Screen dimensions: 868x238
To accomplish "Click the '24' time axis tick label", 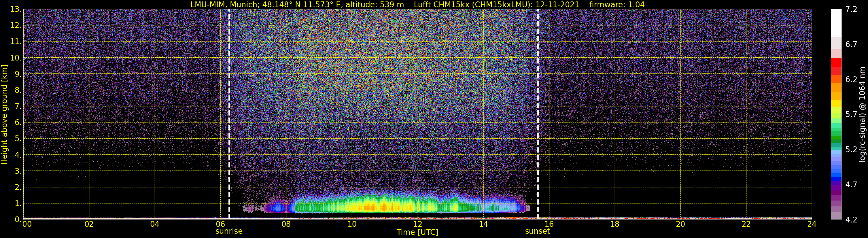I will tap(812, 224).
